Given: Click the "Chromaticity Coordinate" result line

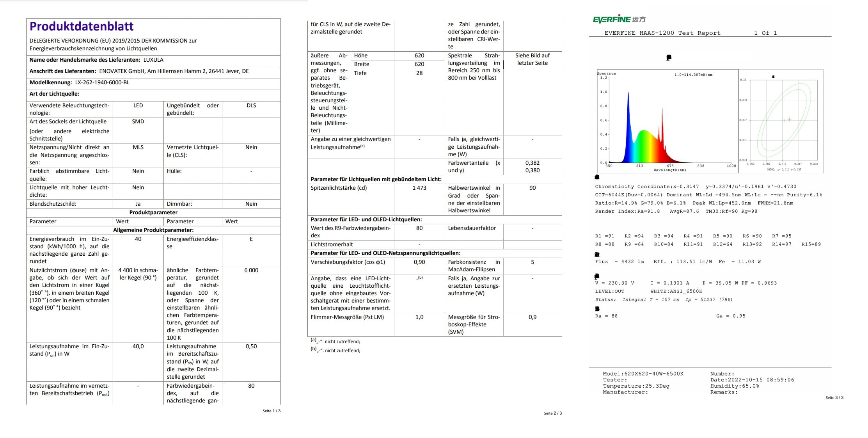Looking at the screenshot, I should (696, 187).
